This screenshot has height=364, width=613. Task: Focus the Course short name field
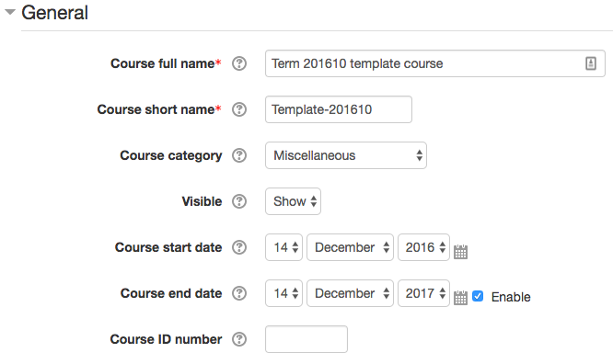tap(339, 109)
